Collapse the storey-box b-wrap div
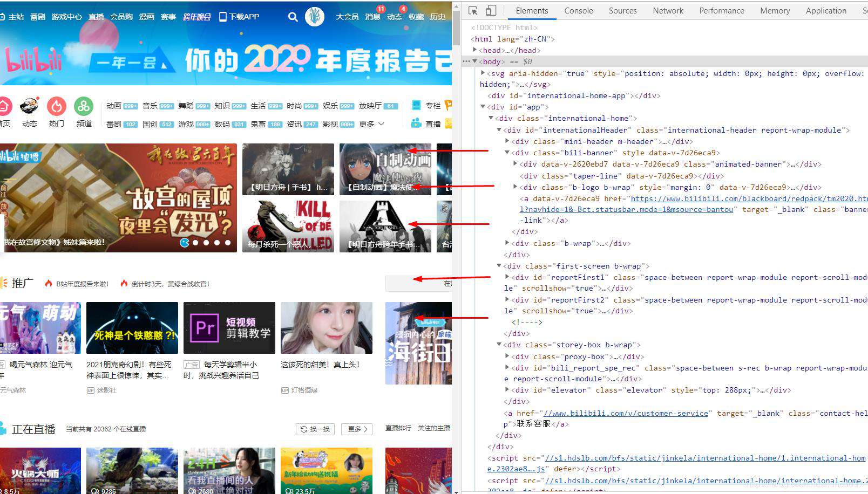868x494 pixels. [x=499, y=344]
